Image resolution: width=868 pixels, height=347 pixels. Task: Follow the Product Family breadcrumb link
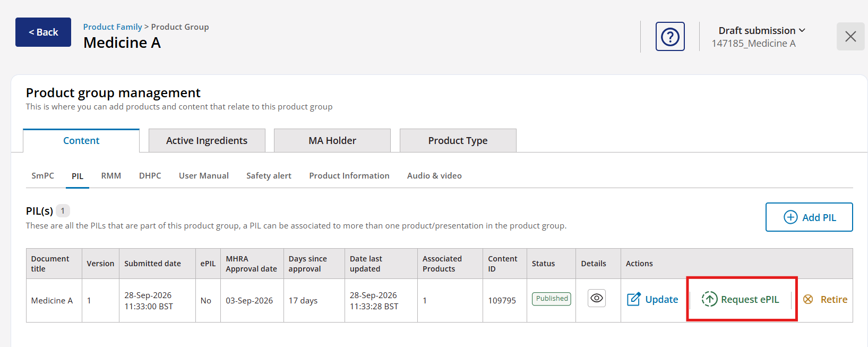pyautogui.click(x=113, y=27)
